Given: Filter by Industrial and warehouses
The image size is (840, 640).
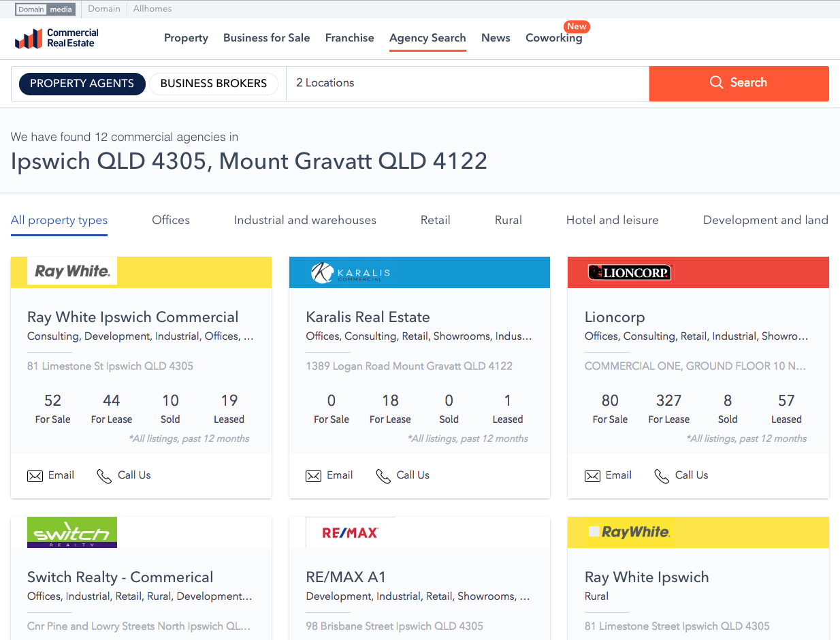Looking at the screenshot, I should (x=305, y=220).
